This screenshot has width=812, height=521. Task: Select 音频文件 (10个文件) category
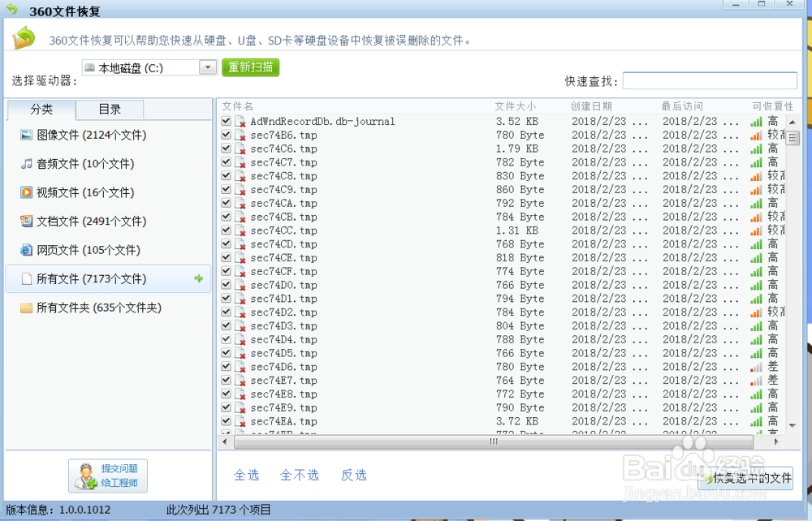(x=108, y=164)
